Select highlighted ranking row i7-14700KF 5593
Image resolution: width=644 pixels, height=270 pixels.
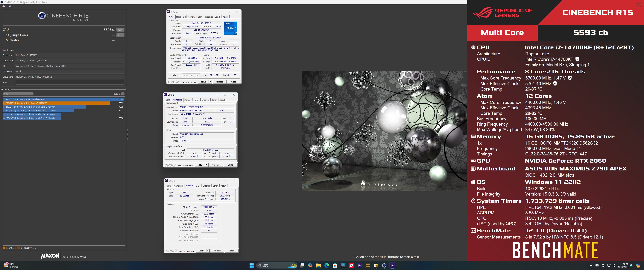click(x=63, y=103)
